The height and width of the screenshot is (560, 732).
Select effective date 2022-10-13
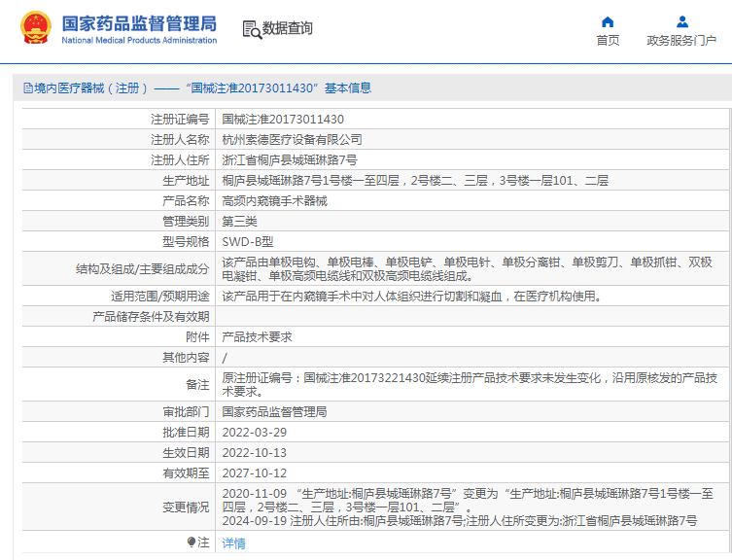(255, 453)
